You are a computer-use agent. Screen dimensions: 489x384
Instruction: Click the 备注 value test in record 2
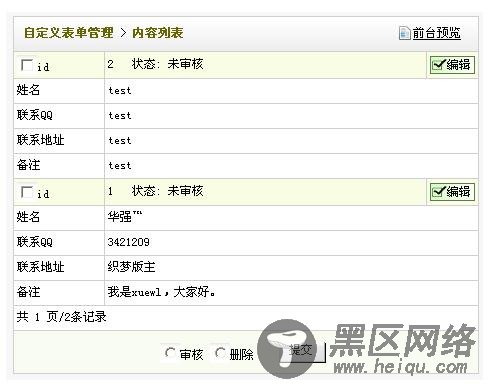[120, 165]
